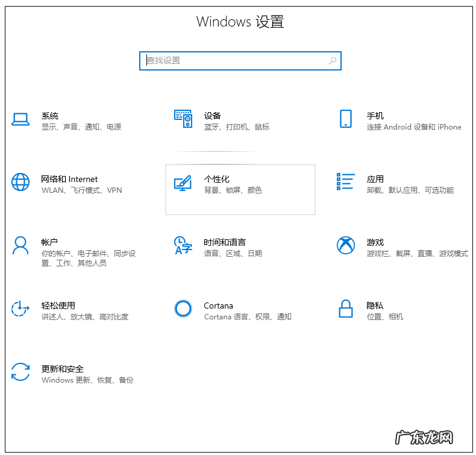Open 轻松使用 settings title
The height and width of the screenshot is (455, 476).
coord(58,306)
